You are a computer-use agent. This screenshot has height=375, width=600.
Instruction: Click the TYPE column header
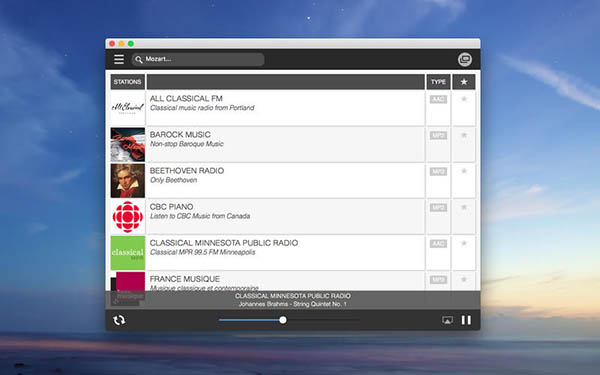(x=438, y=82)
